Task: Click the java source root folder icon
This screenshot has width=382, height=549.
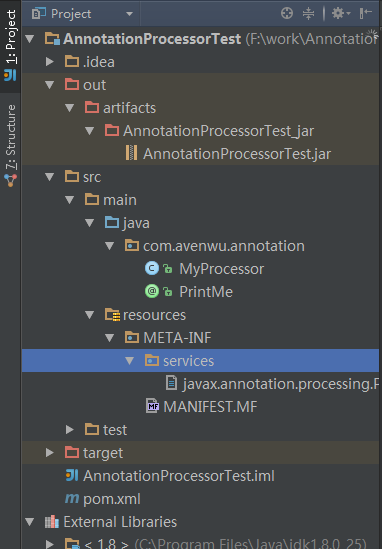Action: (112, 222)
